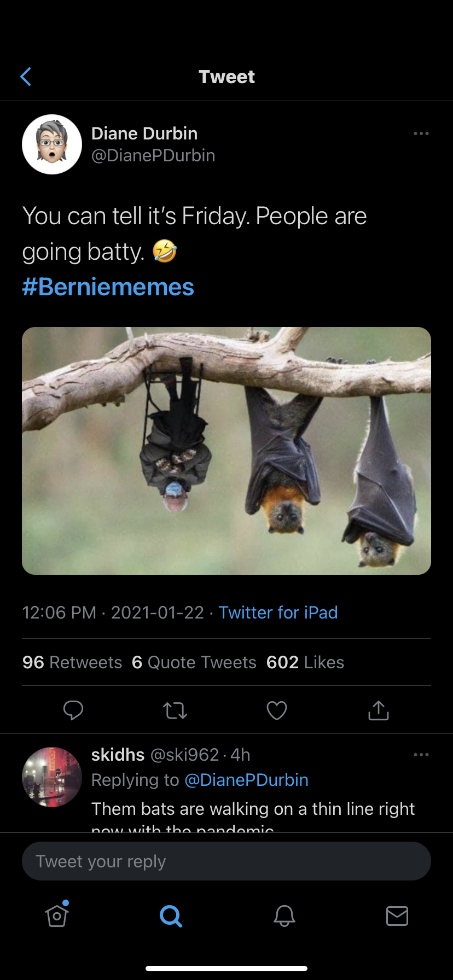Tap the Tweet your reply field
The width and height of the screenshot is (453, 980).
(x=226, y=861)
